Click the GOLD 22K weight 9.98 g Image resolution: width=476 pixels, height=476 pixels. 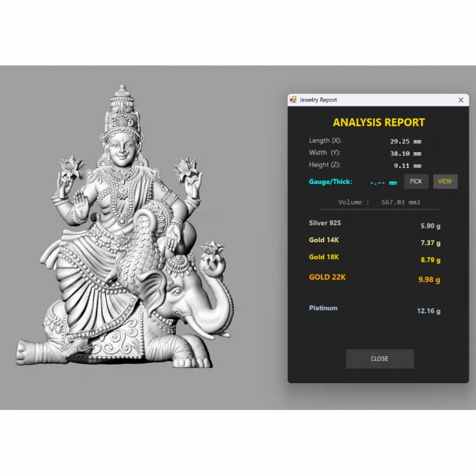pyautogui.click(x=430, y=279)
